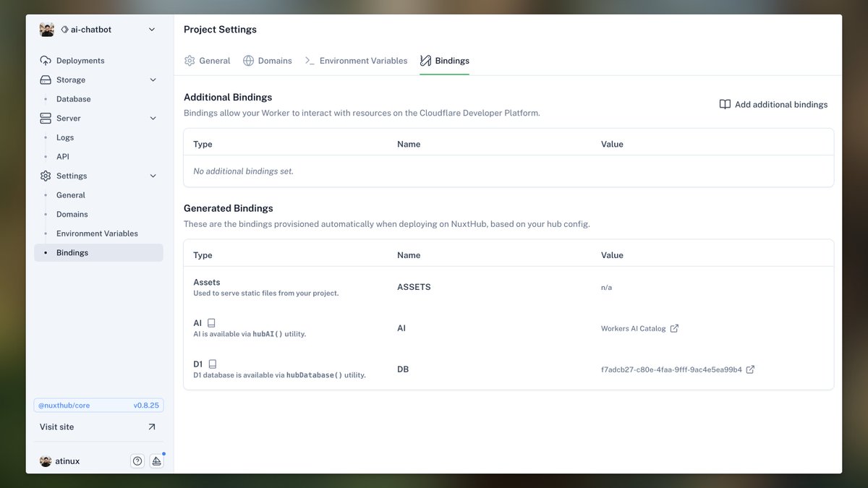Select the Bindings tab
Viewport: 868px width, 488px height.
coord(444,61)
